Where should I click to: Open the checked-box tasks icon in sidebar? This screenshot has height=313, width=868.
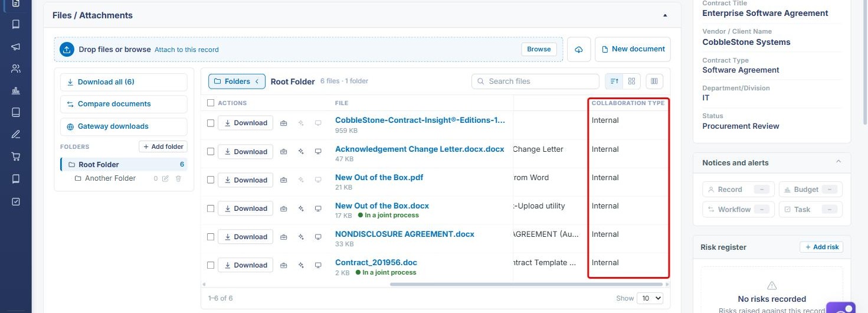16,201
